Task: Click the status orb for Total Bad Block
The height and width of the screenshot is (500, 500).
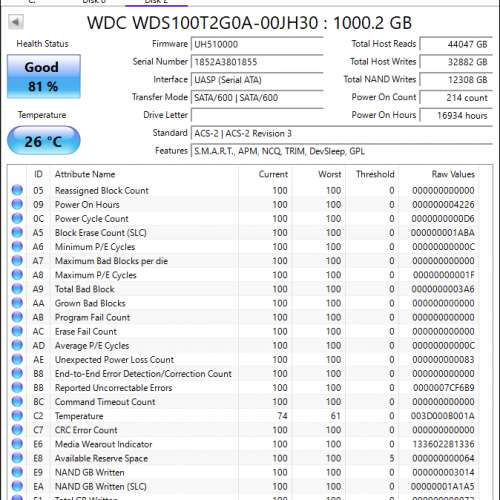Action: tap(17, 289)
